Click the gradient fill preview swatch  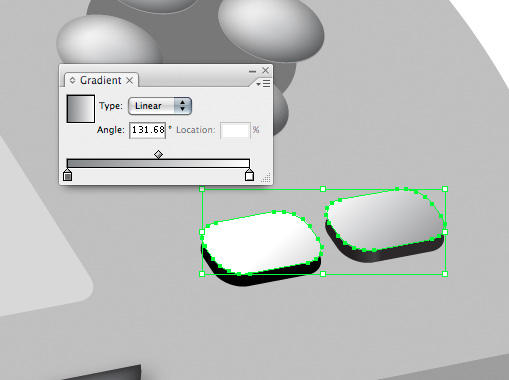coord(81,109)
